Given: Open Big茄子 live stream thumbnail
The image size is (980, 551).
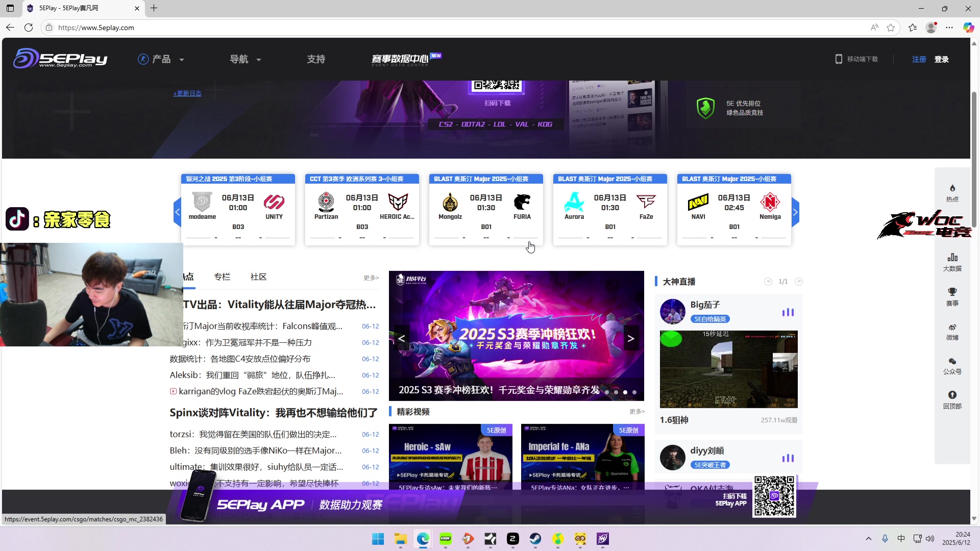Looking at the screenshot, I should 728,369.
